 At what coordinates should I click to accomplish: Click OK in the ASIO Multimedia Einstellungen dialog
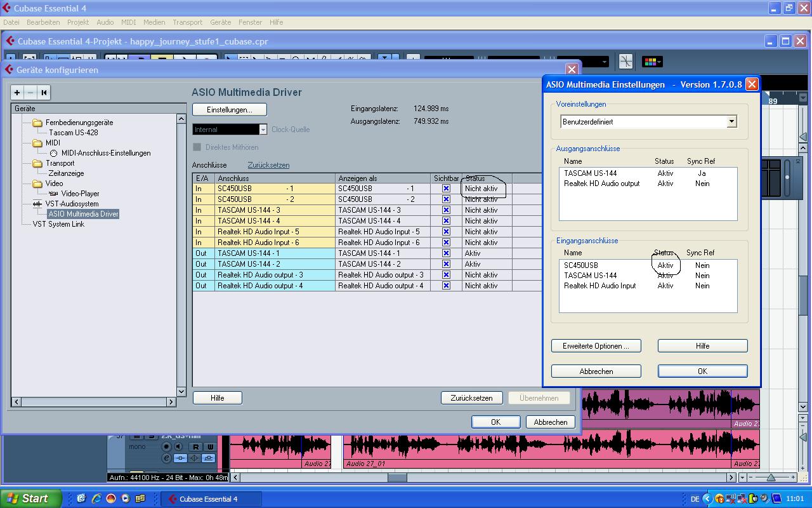(702, 371)
